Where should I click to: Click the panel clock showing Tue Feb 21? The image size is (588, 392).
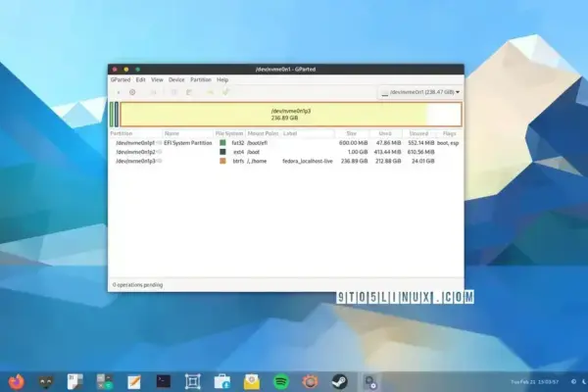[535, 382]
